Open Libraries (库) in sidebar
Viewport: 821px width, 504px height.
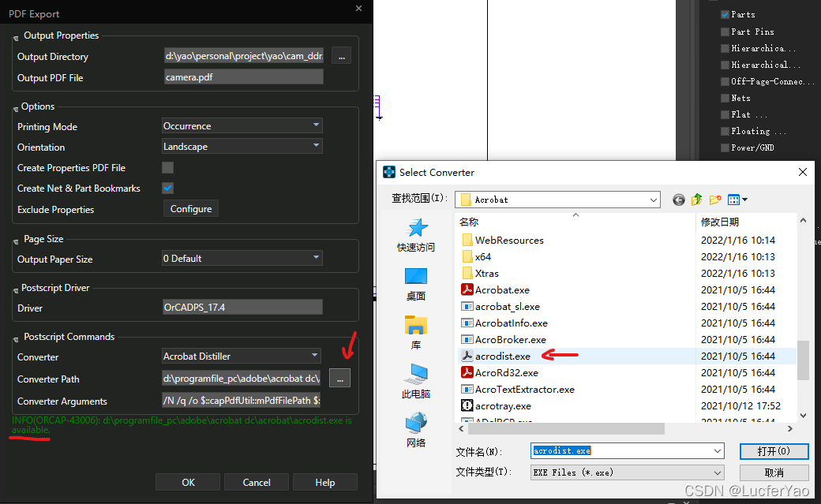click(x=416, y=333)
